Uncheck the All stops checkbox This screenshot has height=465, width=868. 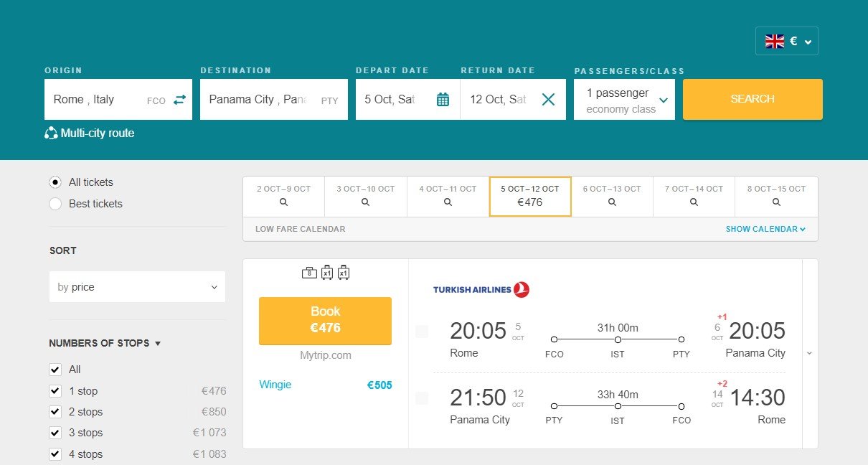55,370
